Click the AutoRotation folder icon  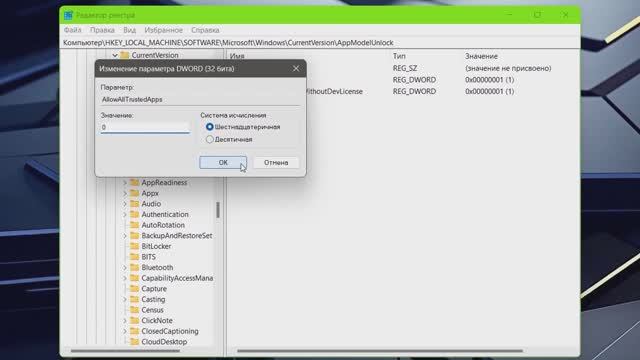(134, 225)
